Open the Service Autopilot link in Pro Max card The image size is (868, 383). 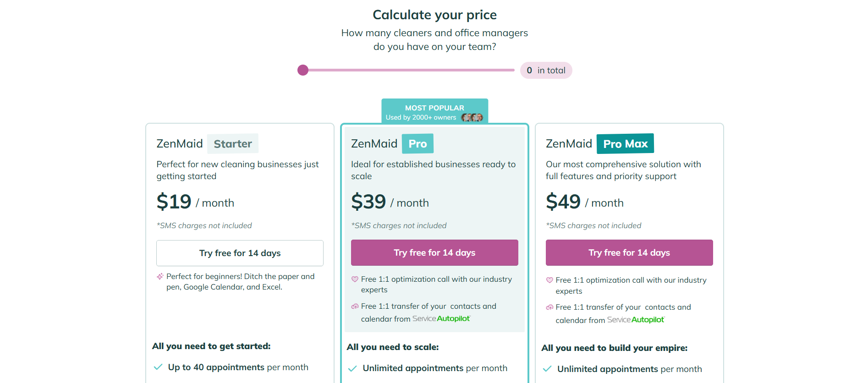(x=636, y=320)
